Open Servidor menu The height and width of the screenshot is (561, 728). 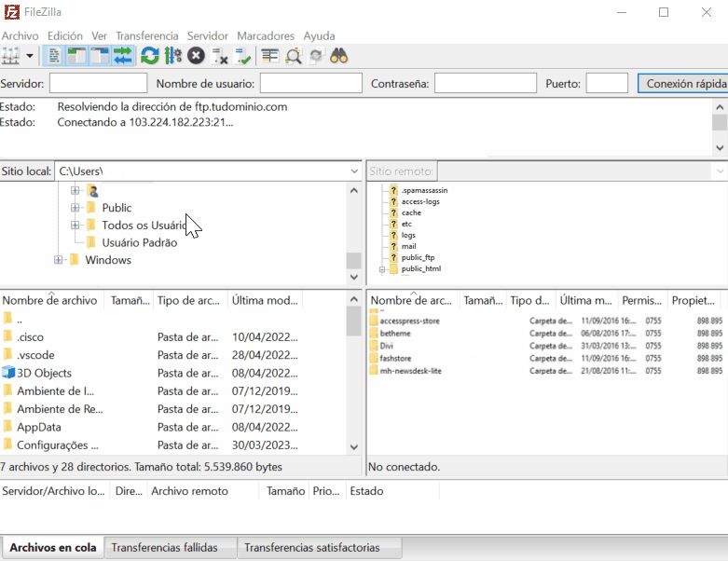click(208, 35)
